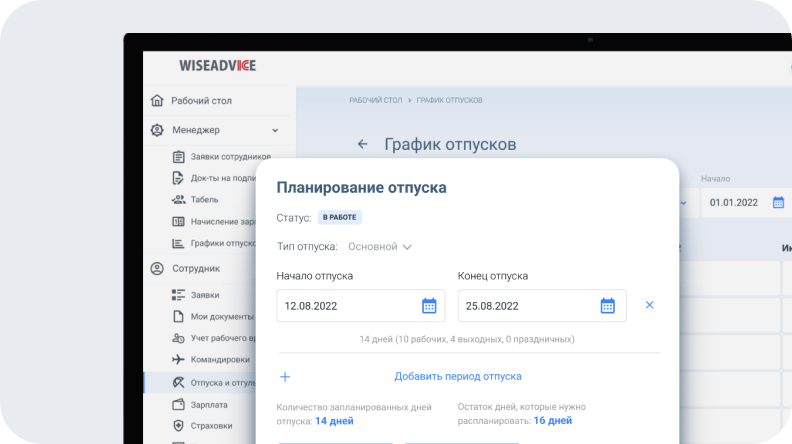The image size is (792, 444).
Task: Click the Начисление зарплаты icon
Action: point(178,221)
